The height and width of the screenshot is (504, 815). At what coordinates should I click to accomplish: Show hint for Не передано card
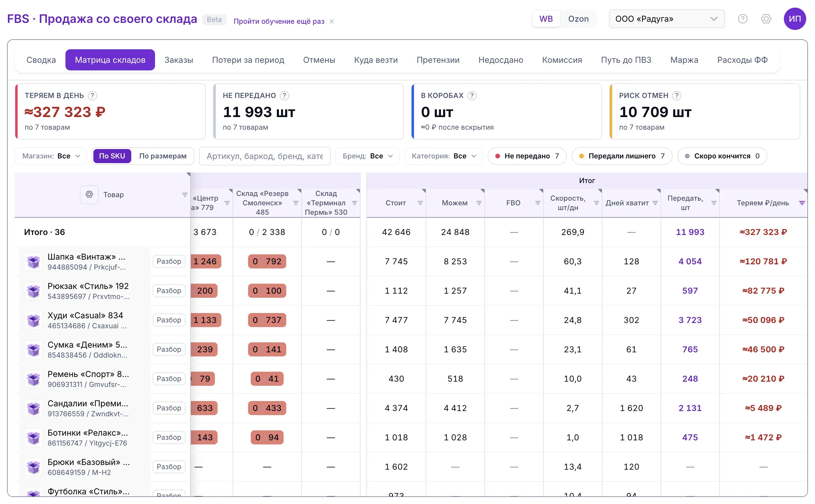[284, 96]
